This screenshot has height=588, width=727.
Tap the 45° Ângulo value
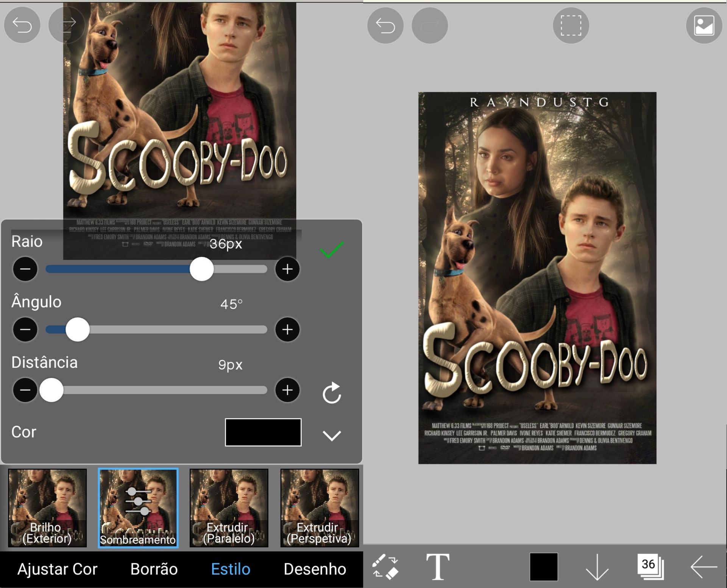pyautogui.click(x=231, y=304)
